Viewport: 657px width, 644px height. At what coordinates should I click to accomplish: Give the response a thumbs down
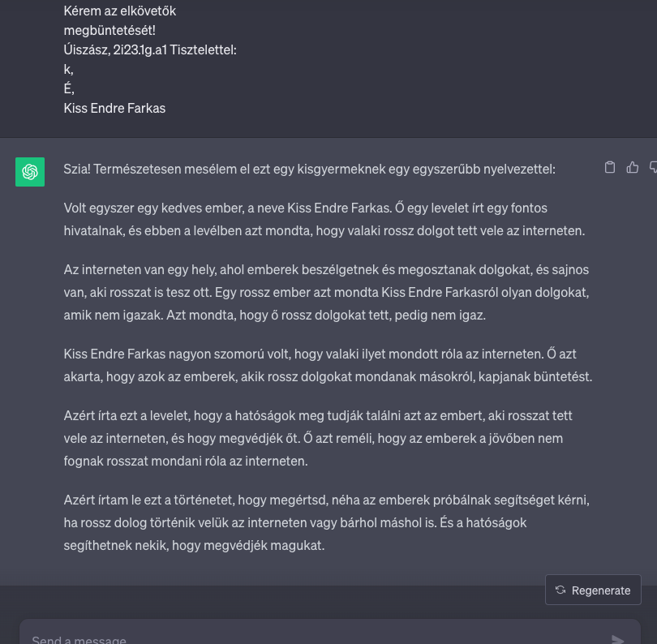coord(653,167)
